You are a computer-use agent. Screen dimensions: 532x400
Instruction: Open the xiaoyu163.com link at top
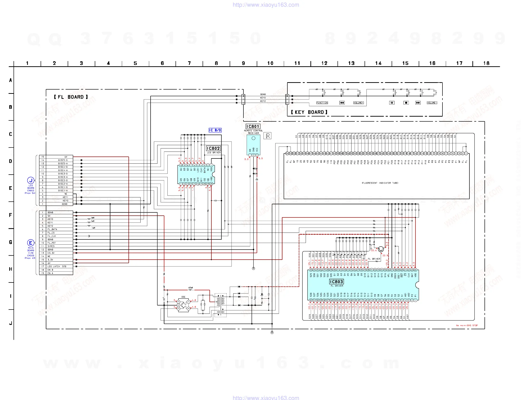[x=266, y=5]
